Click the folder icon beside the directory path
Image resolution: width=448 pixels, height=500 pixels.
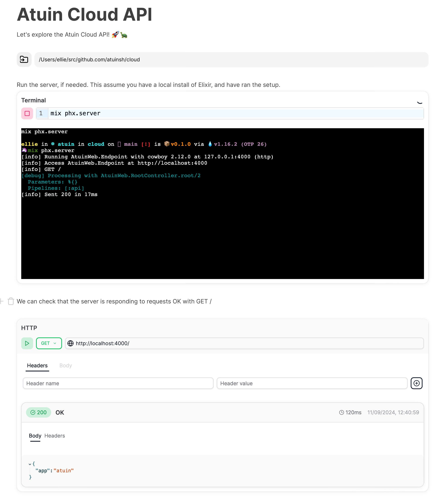click(x=24, y=59)
